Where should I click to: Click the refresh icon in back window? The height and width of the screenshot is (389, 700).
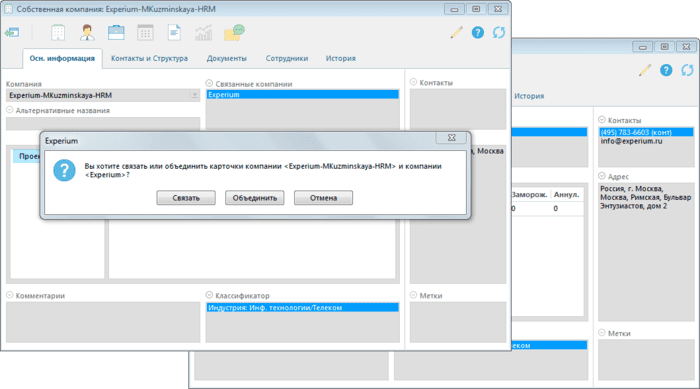(x=687, y=70)
